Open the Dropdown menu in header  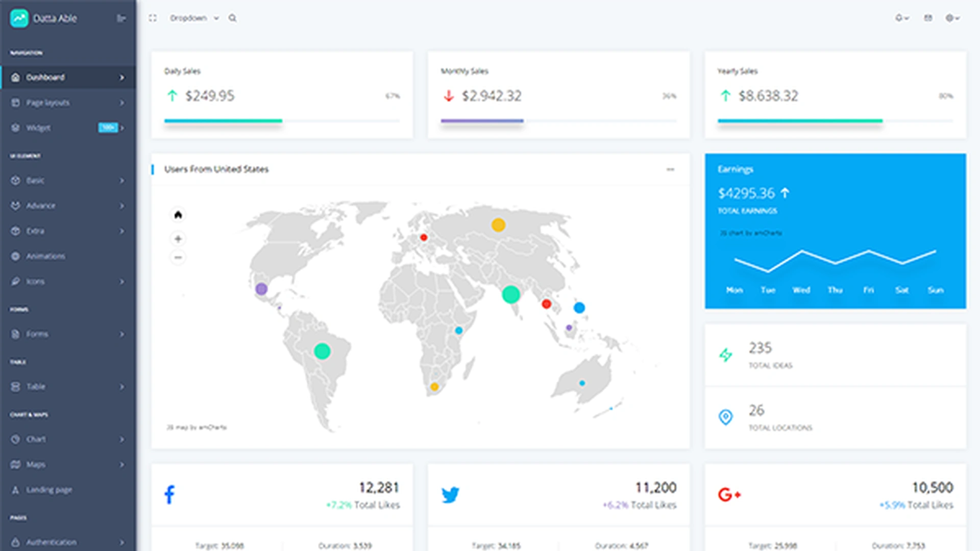[194, 18]
